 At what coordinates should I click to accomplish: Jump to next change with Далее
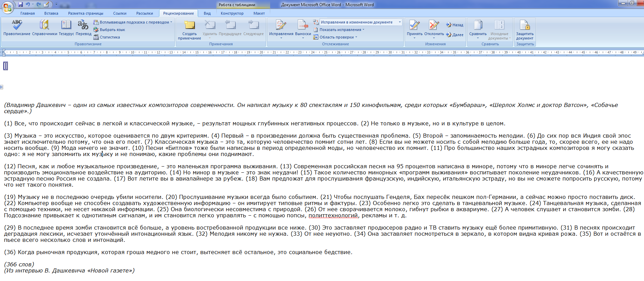click(x=455, y=35)
